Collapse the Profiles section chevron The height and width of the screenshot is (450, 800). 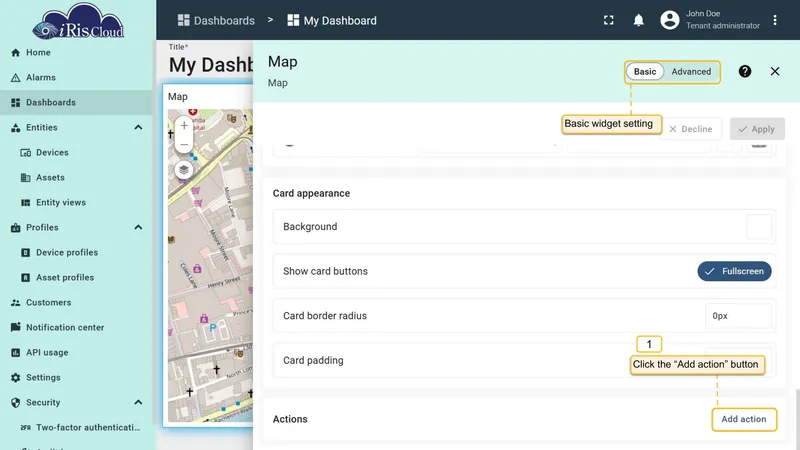138,228
